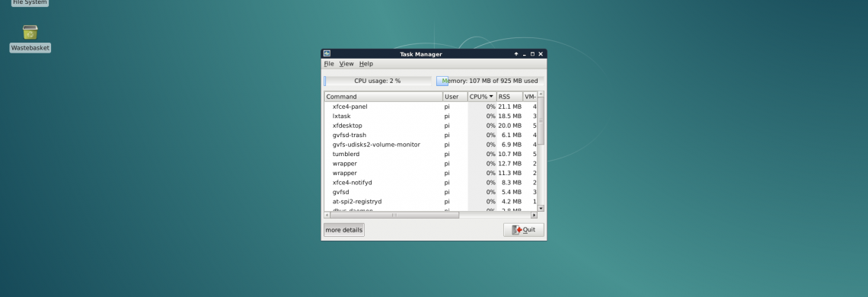
Task: Select the gvfs-udisks2-volume-monitor process
Action: click(431, 145)
